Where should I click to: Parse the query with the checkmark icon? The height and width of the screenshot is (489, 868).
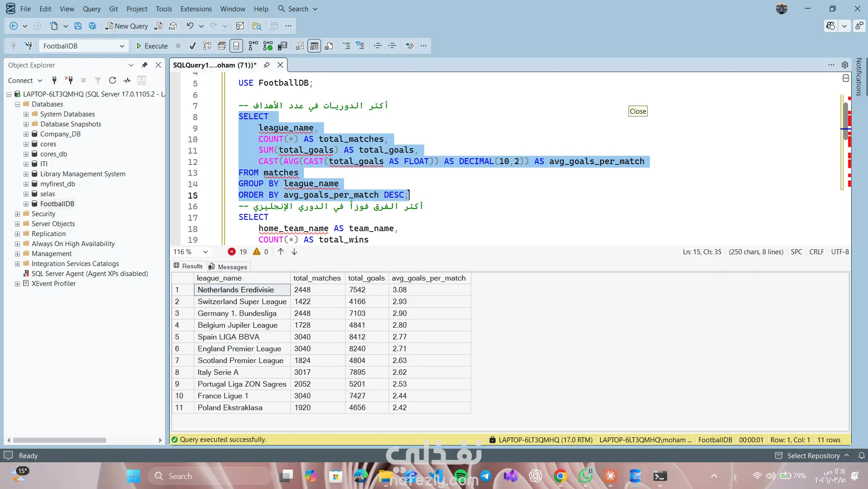[192, 46]
